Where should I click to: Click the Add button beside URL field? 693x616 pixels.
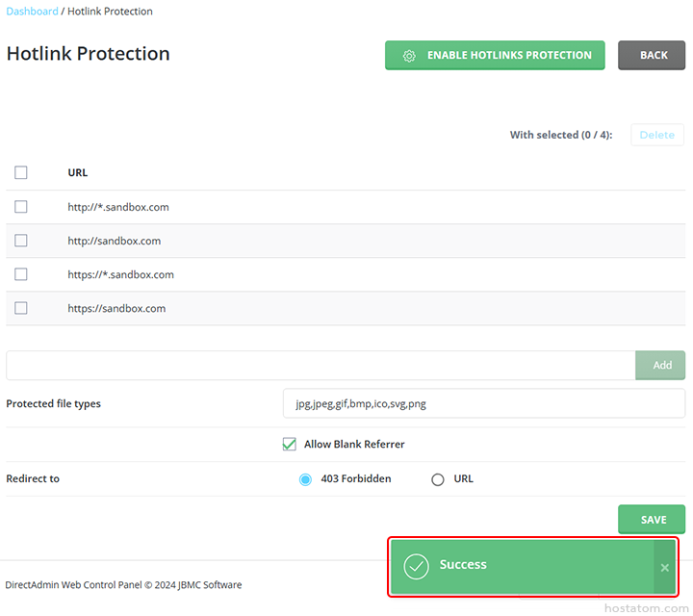(661, 366)
